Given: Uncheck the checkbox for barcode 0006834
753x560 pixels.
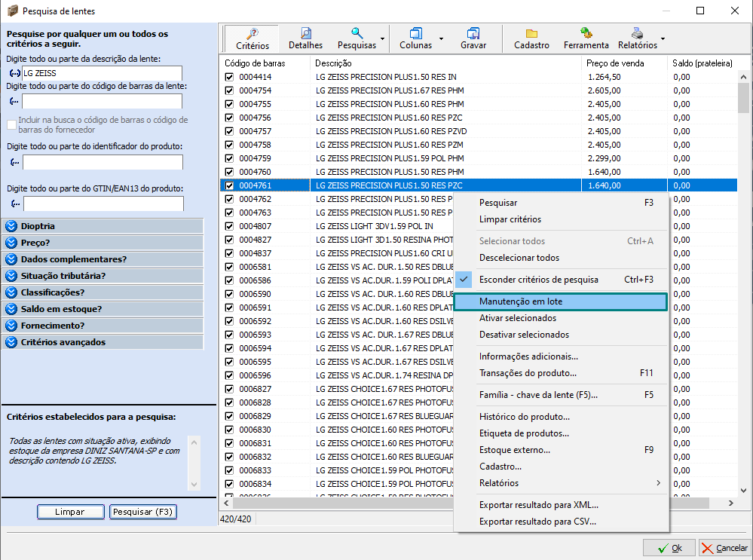Looking at the screenshot, I should click(x=229, y=484).
